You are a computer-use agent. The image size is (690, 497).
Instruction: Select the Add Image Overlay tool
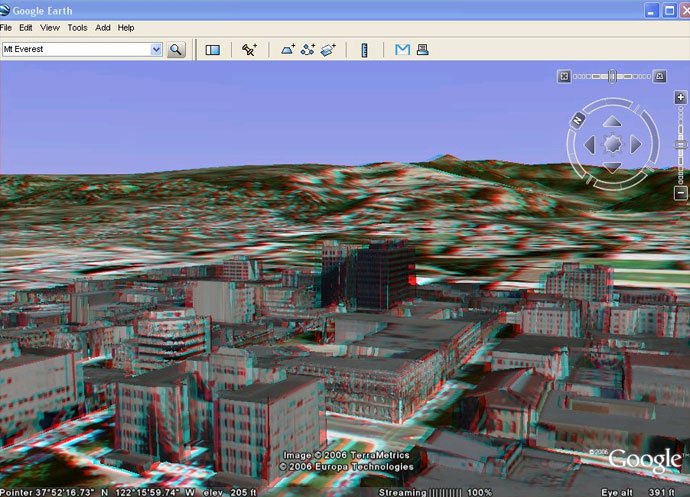click(328, 50)
